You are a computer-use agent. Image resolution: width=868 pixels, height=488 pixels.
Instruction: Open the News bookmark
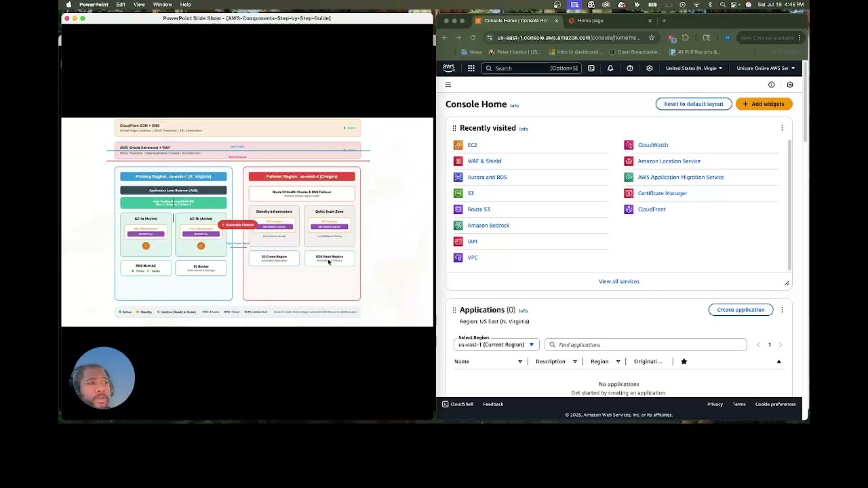471,52
